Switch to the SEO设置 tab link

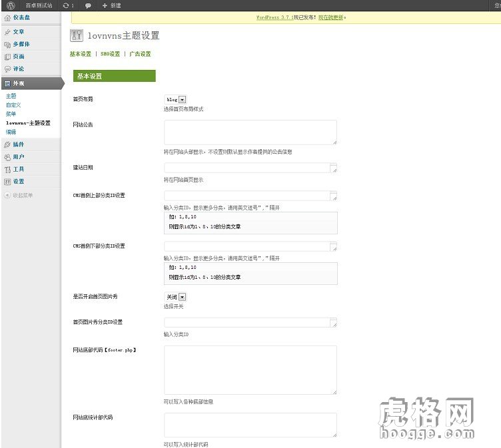[110, 54]
